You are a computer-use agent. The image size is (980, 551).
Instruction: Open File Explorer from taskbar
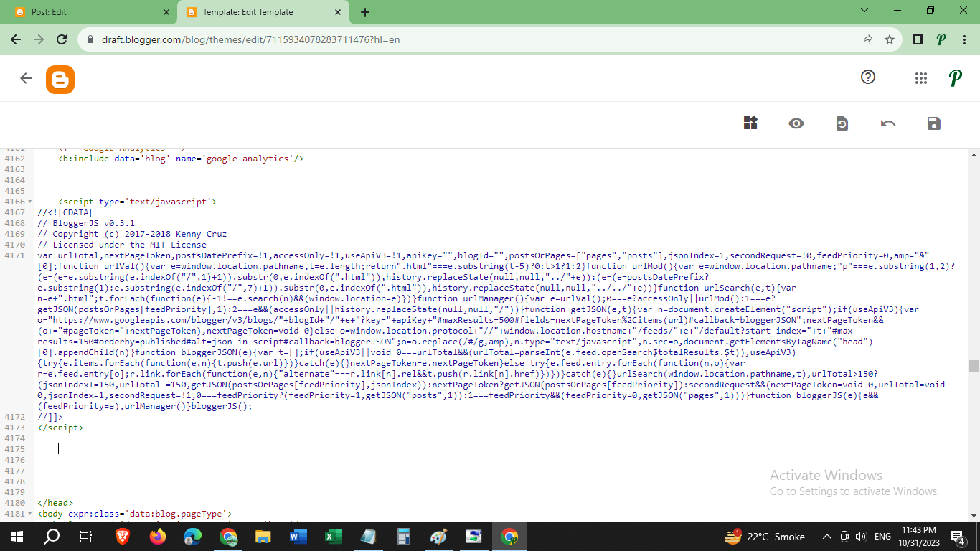click(263, 536)
